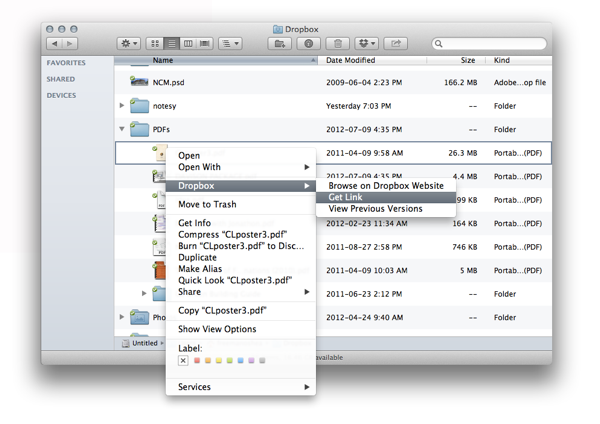Select FAVORITES in the sidebar

(x=66, y=63)
